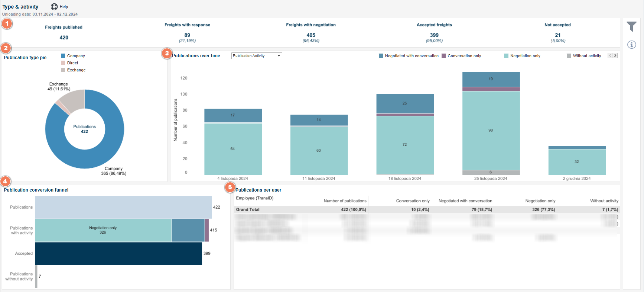The image size is (644, 292).
Task: Click the table's Negotiated with conversation header
Action: [x=465, y=201]
